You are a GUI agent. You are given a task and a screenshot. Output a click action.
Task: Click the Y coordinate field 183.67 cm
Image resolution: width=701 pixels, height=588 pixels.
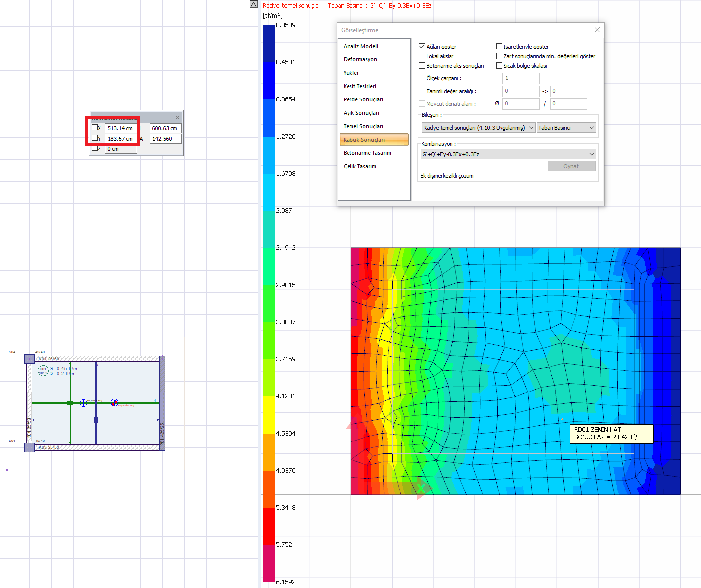[x=121, y=139]
